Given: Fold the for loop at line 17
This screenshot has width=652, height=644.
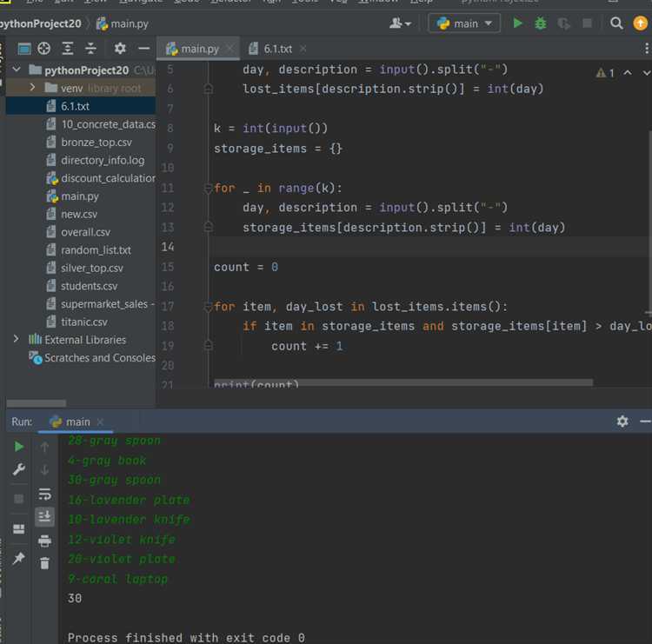Looking at the screenshot, I should pos(209,308).
